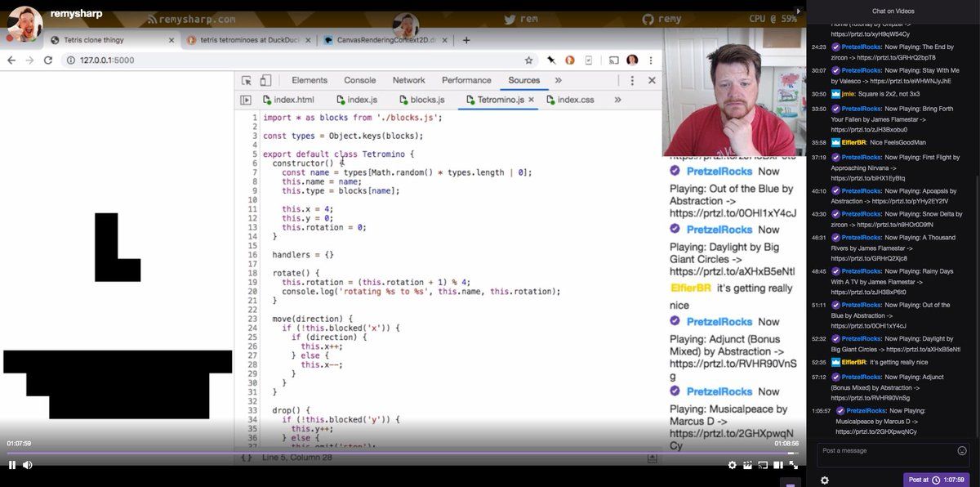This screenshot has width=980, height=487.
Task: Open the blocks.js file tab
Action: point(421,100)
